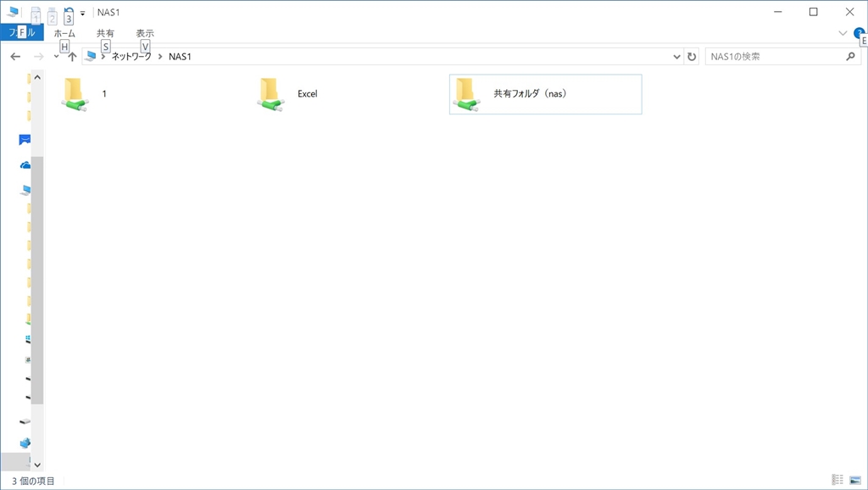Switch to the ホーム ribbon tab
Viewport: 868px width, 490px height.
[64, 33]
